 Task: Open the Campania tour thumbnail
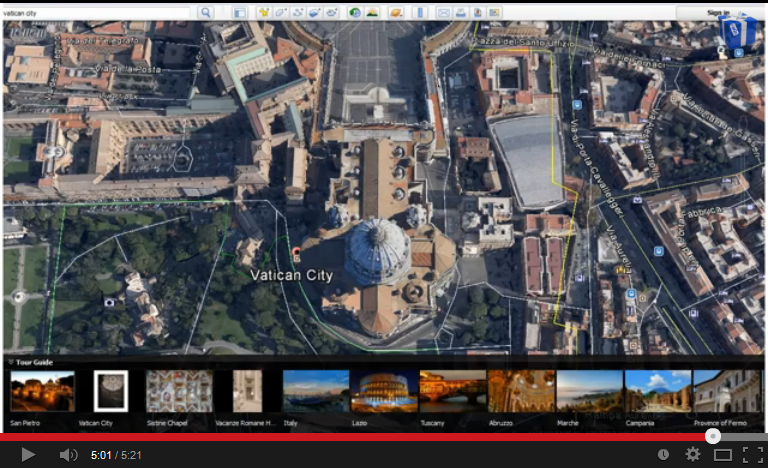[x=658, y=391]
